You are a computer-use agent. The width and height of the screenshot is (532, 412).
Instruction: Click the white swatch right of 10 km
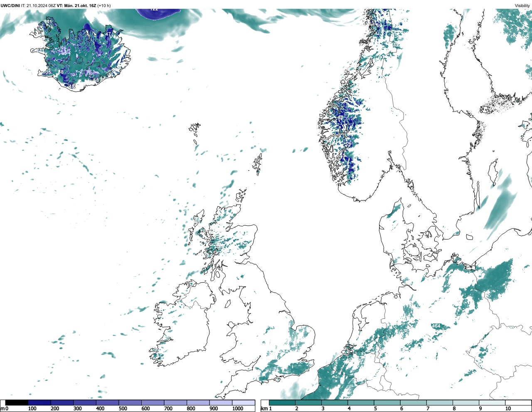pyautogui.click(x=518, y=402)
